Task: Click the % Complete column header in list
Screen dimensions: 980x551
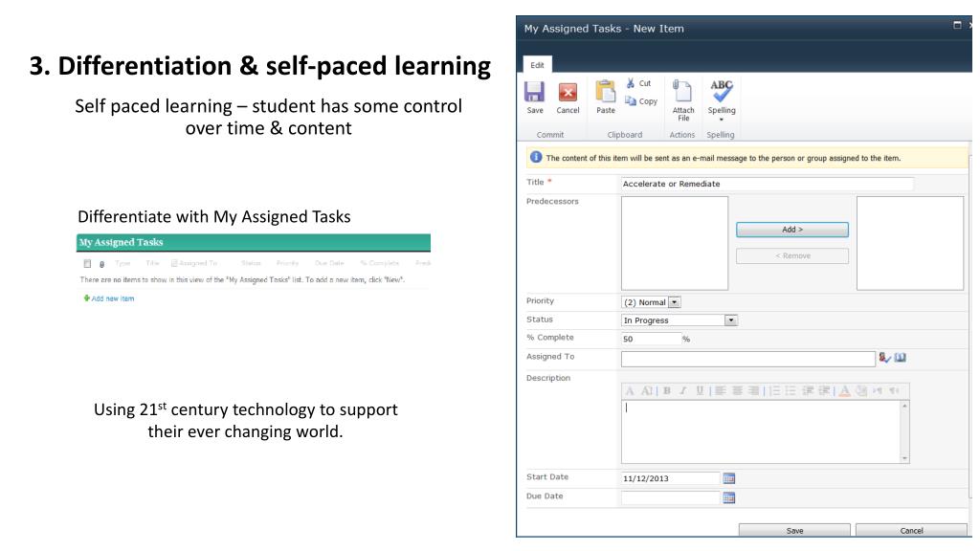Action: click(379, 264)
